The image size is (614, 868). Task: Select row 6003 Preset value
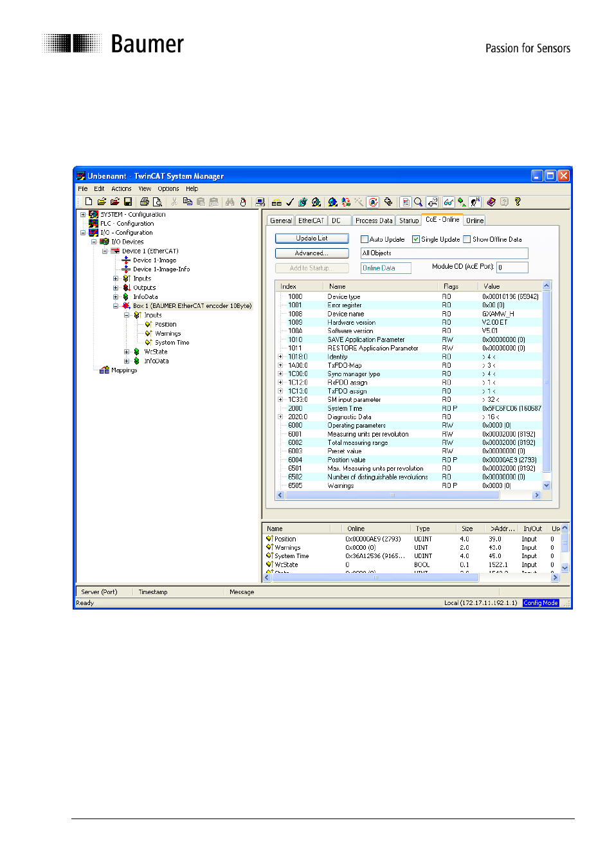pos(410,451)
